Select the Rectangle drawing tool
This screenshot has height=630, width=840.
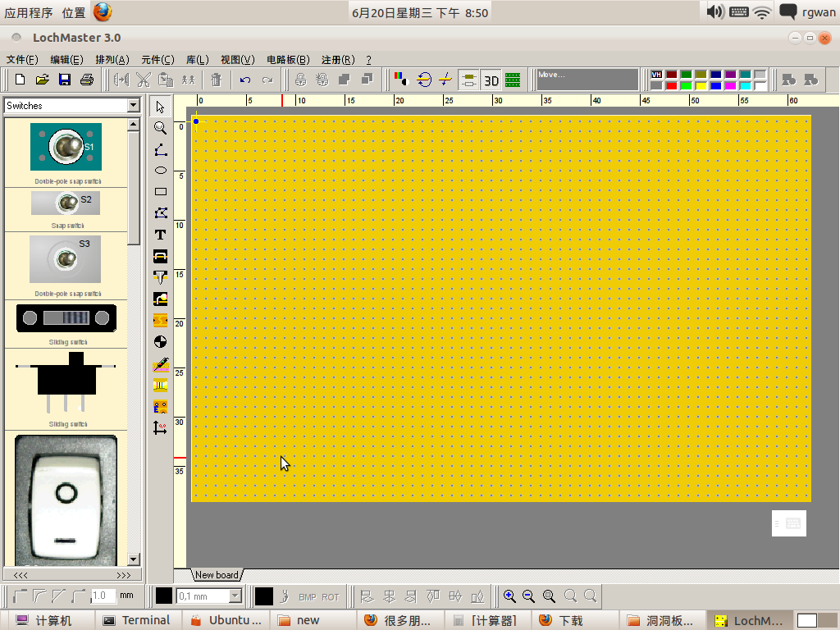point(161,192)
